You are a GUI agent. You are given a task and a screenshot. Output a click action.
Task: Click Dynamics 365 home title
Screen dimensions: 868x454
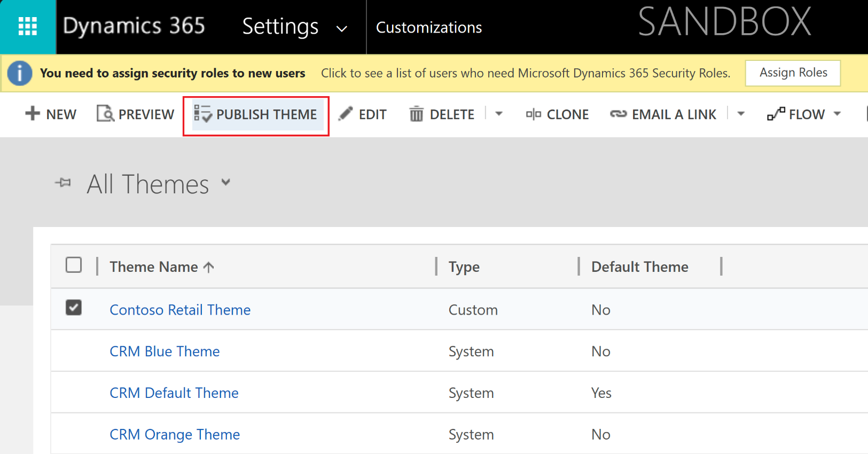click(134, 26)
